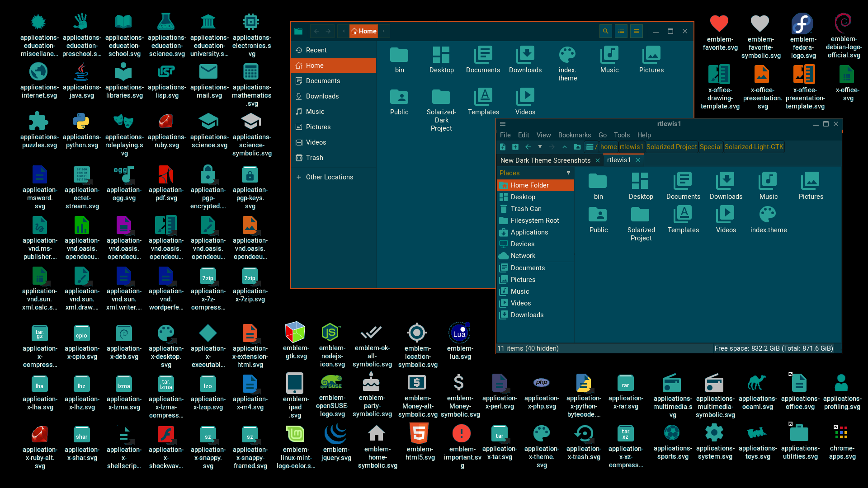This screenshot has height=488, width=868.
Task: Click new tab icon in rtlewis1 toolbar
Action: pyautogui.click(x=515, y=147)
